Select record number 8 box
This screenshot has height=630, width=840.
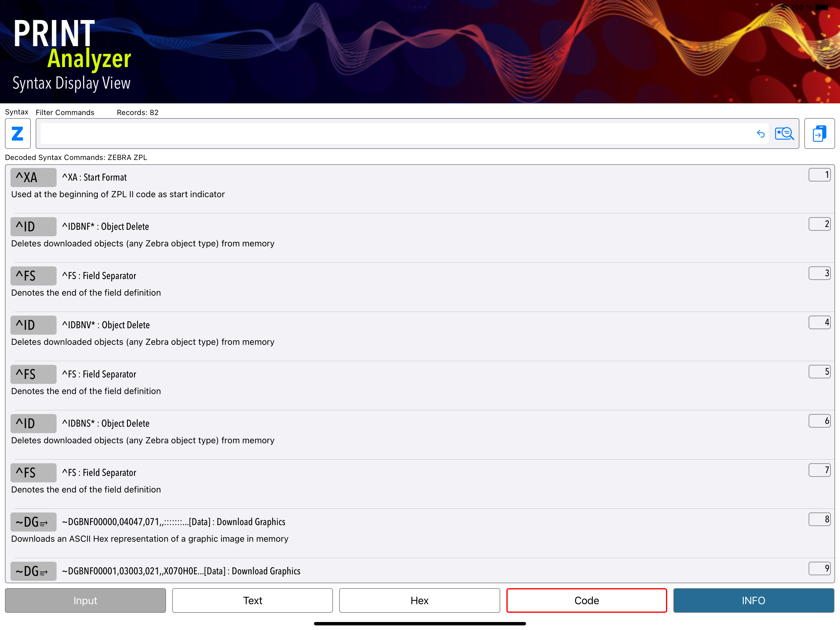[x=819, y=520]
